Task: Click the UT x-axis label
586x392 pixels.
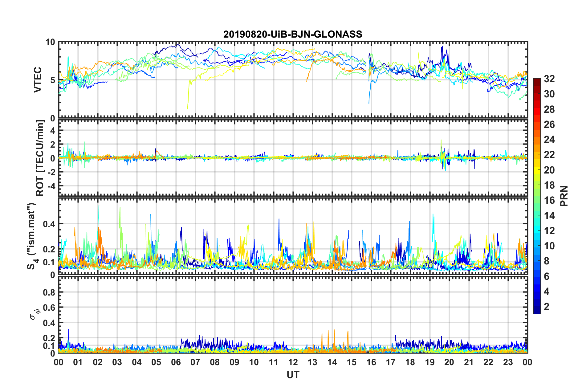Action: click(293, 375)
